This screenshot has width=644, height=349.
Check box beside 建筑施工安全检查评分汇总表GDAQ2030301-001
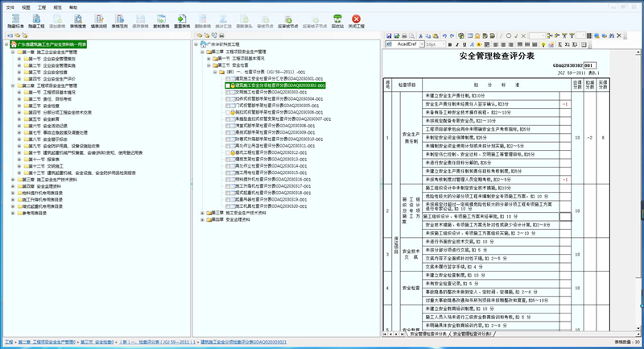pos(228,79)
